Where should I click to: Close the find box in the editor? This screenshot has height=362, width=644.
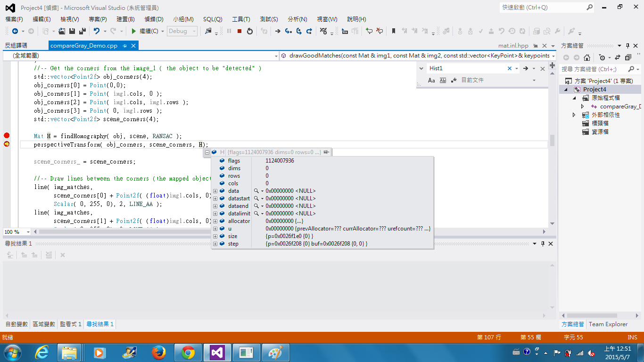542,68
